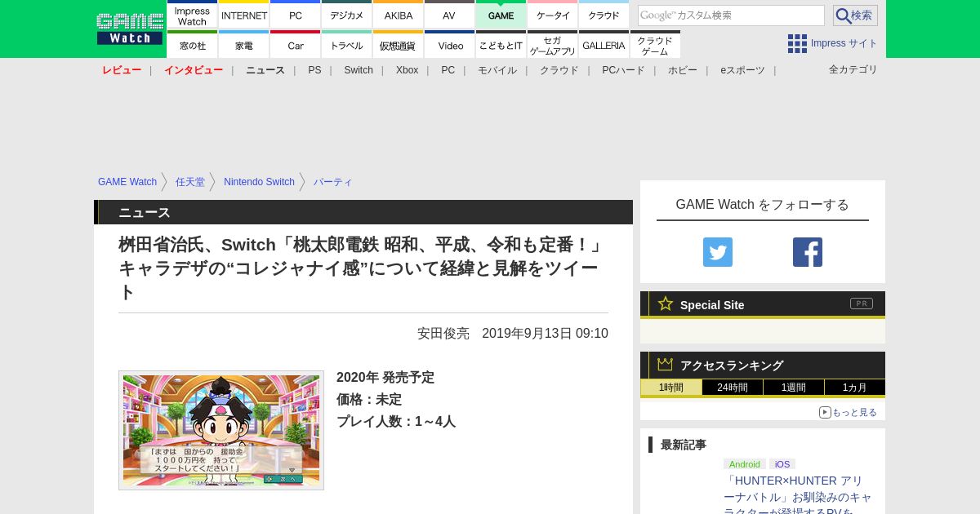
Task: Open the ホビー category
Action: 683,70
